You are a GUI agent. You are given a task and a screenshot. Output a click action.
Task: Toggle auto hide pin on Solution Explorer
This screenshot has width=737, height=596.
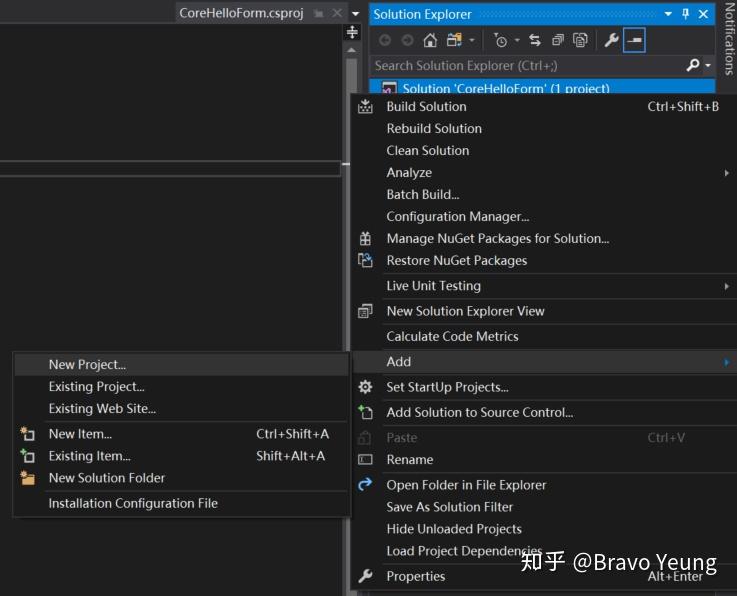tap(685, 14)
